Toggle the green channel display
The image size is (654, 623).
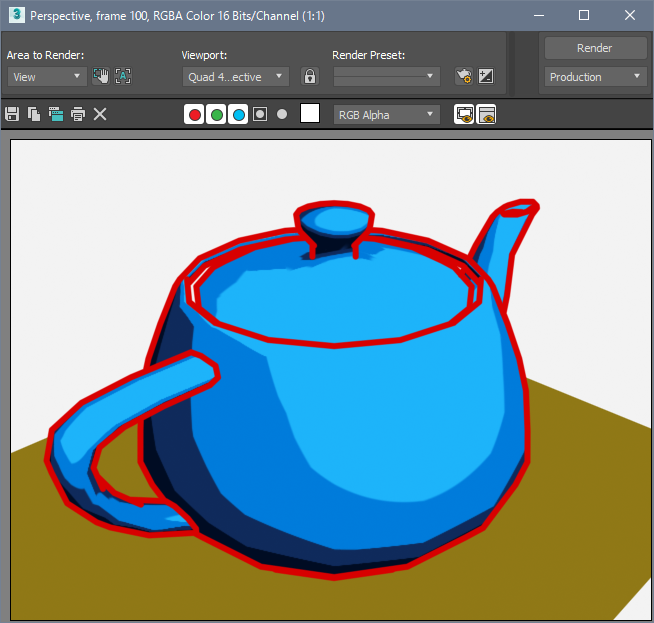pos(216,115)
